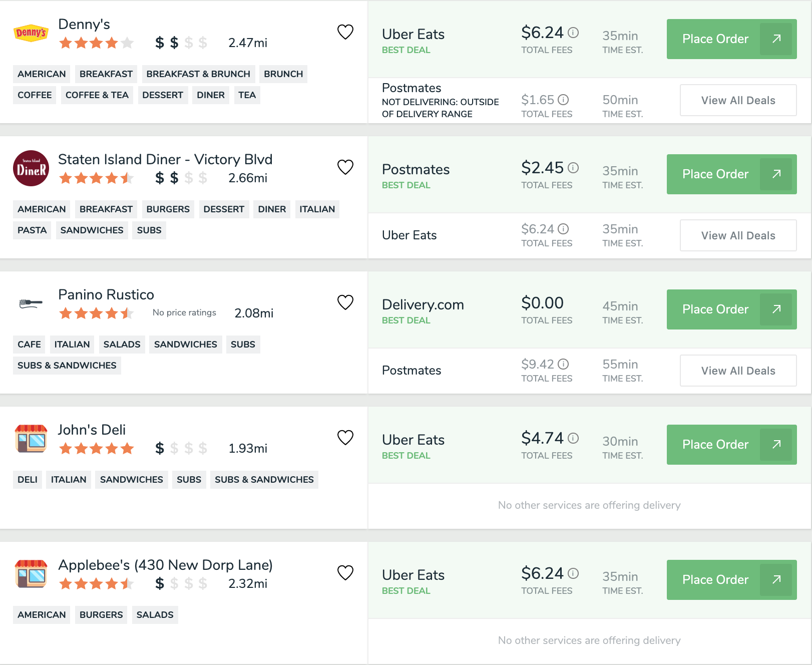View All Deals for Staten Island Diner
Screen dimensions: 812x665
pyautogui.click(x=738, y=235)
